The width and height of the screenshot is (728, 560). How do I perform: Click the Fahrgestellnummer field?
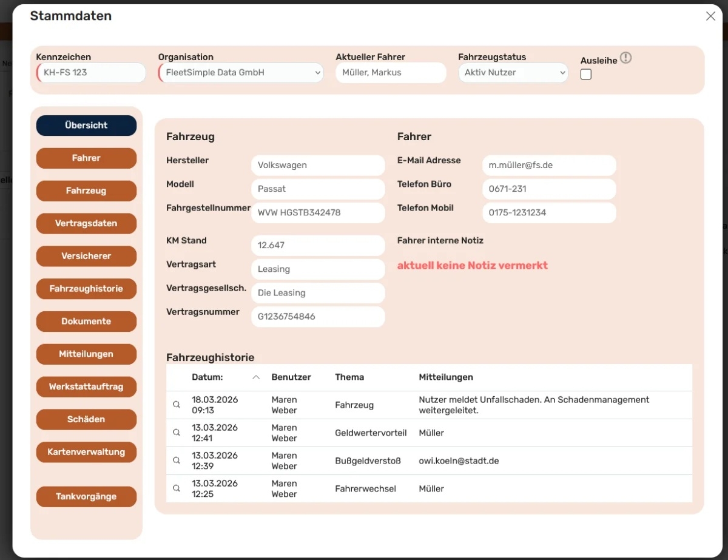tap(318, 212)
